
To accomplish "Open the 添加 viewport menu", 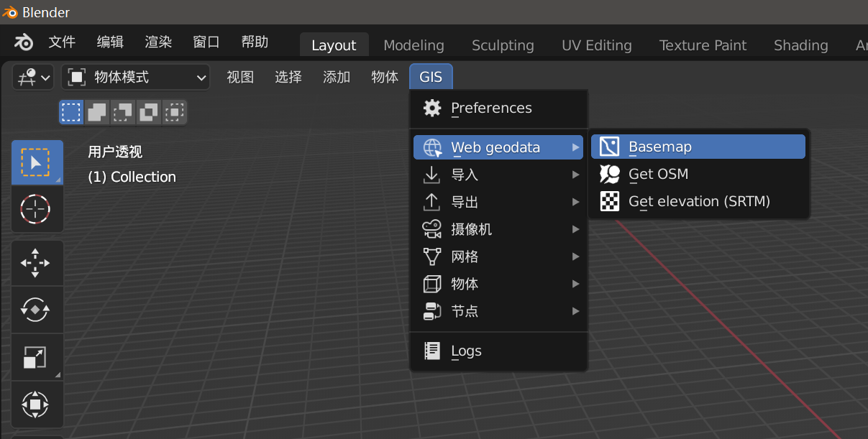I will pyautogui.click(x=337, y=77).
